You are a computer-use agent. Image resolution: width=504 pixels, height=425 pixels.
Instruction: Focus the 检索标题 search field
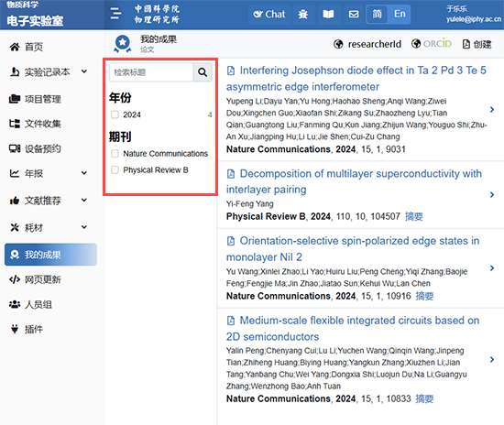151,72
